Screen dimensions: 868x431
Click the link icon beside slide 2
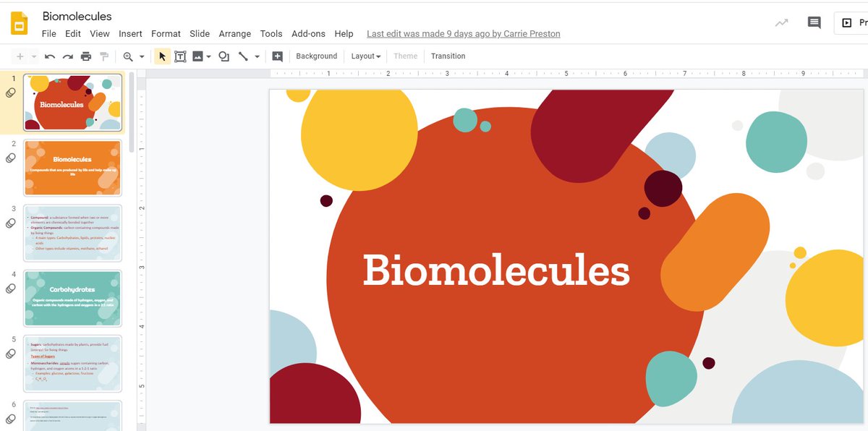click(10, 158)
